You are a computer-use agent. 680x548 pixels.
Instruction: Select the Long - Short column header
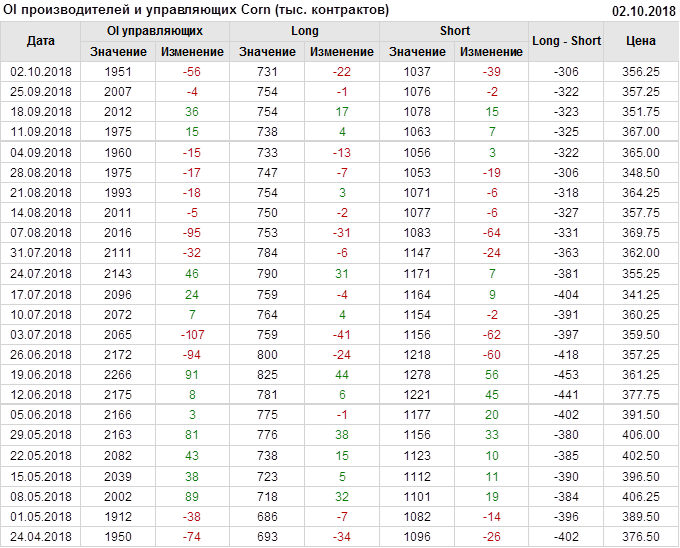tap(567, 41)
